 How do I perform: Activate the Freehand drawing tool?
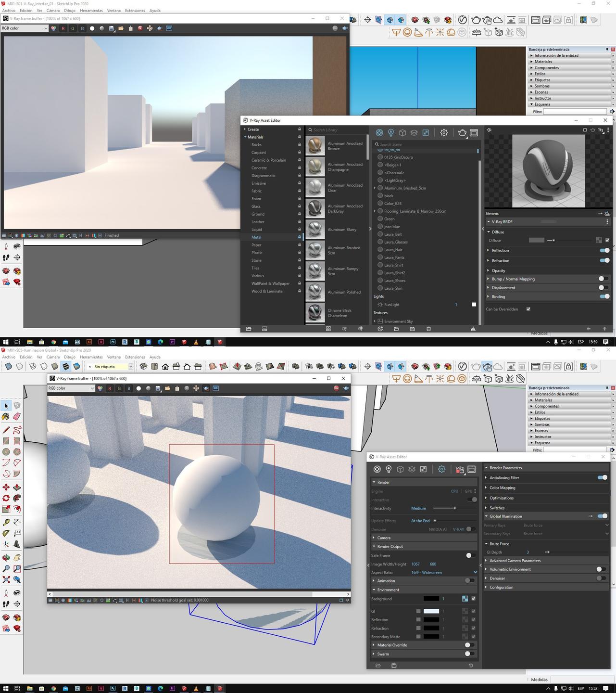pos(17,430)
